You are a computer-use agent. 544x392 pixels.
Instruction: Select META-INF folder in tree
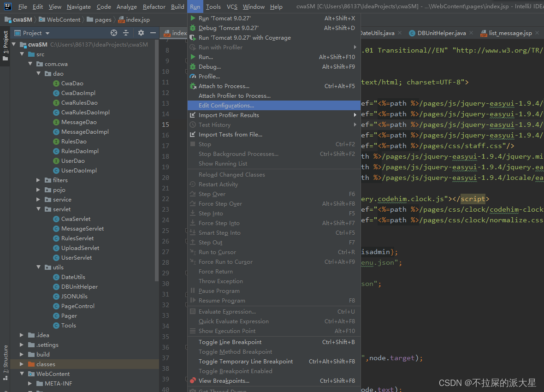tap(58, 383)
